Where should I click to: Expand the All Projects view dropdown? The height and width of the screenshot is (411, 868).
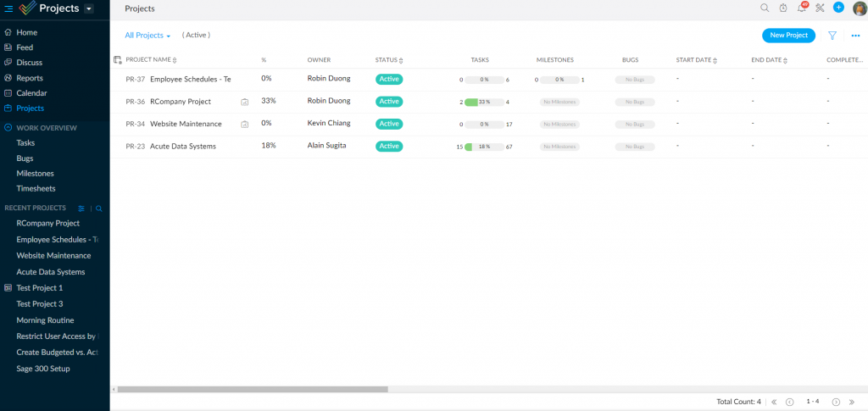(147, 36)
